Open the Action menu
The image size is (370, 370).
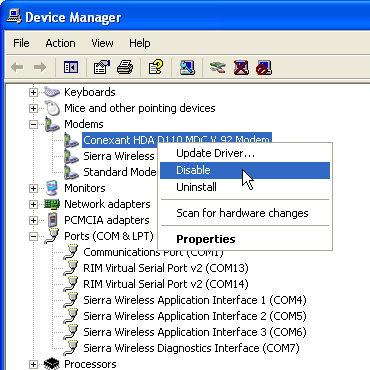coord(60,43)
